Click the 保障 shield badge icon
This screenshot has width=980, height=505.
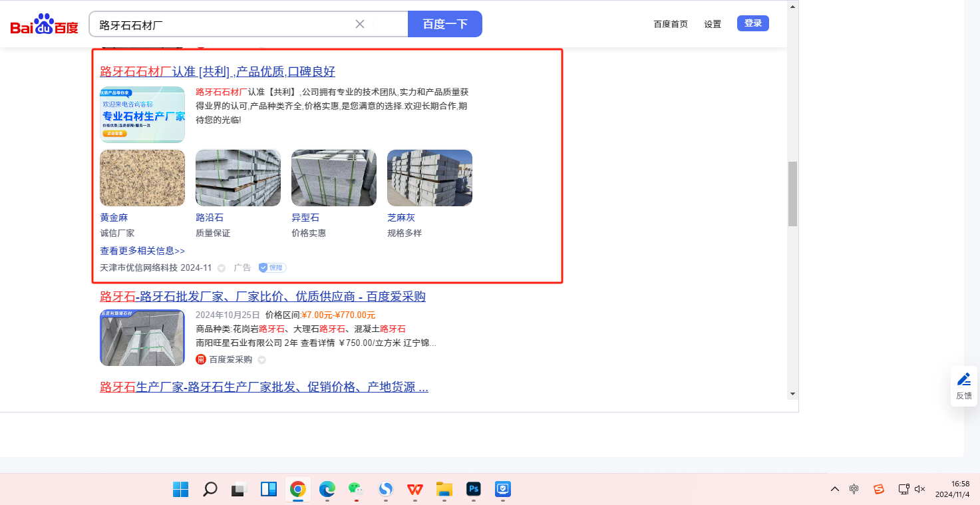tap(273, 267)
